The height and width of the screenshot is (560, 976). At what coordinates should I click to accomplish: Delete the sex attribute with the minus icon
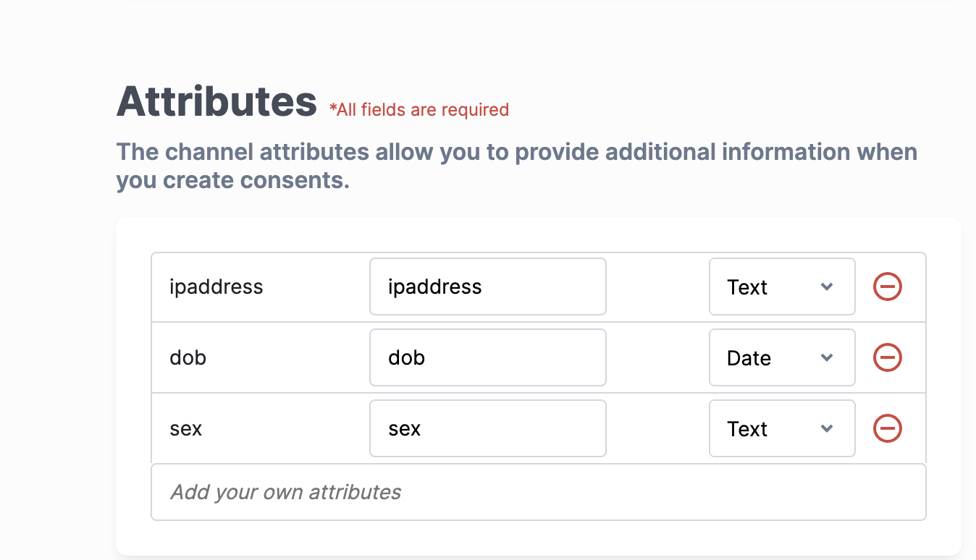(x=887, y=428)
